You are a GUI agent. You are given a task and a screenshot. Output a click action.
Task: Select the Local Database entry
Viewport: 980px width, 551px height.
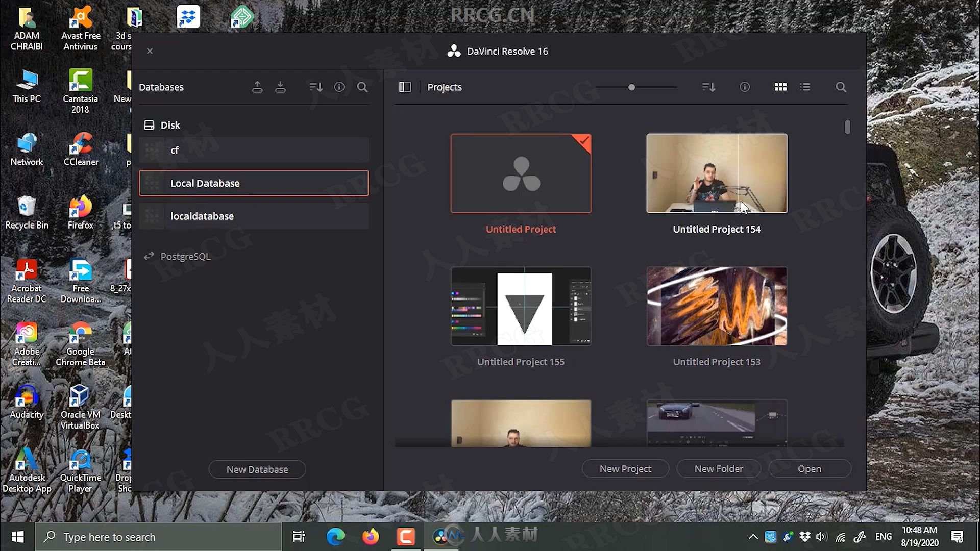coord(254,183)
